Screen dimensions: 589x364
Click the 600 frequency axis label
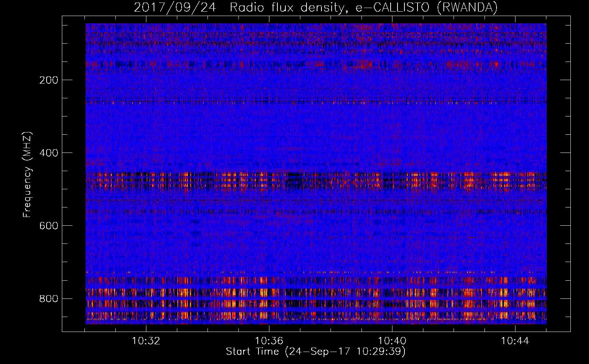coord(49,226)
